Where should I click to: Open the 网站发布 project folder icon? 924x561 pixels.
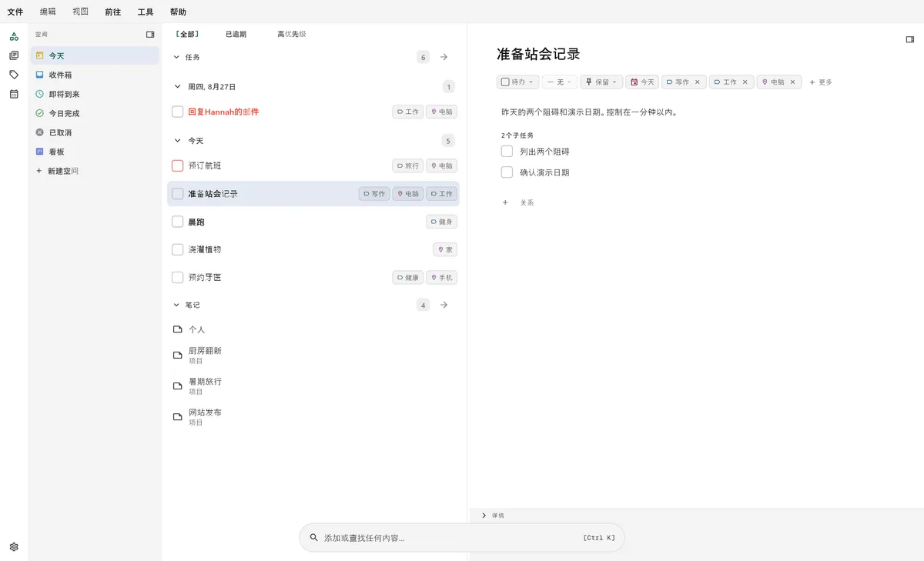click(178, 417)
